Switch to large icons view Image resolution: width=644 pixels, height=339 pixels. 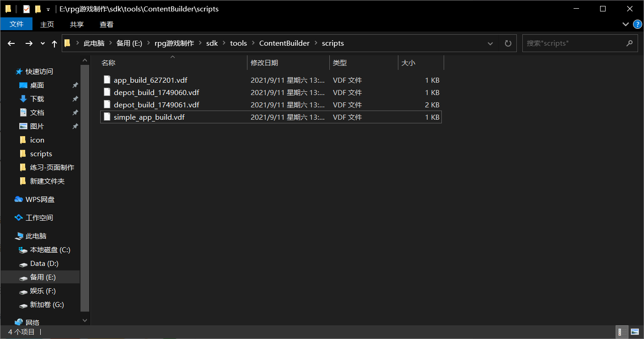point(635,332)
